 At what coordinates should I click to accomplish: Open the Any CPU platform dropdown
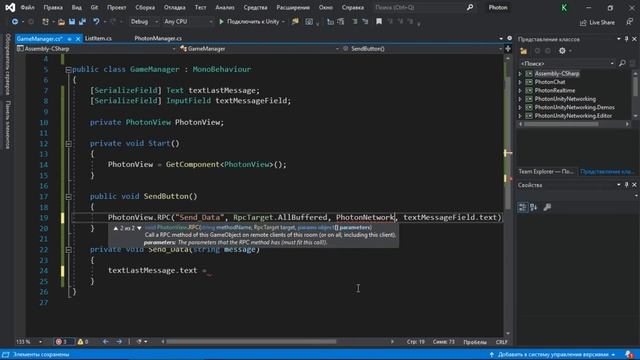tap(188, 22)
